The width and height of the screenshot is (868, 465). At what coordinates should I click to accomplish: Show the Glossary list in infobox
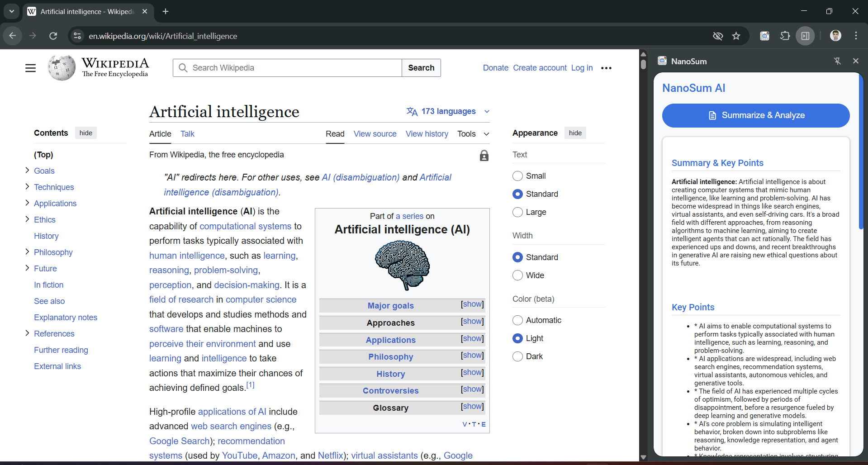[x=472, y=406]
